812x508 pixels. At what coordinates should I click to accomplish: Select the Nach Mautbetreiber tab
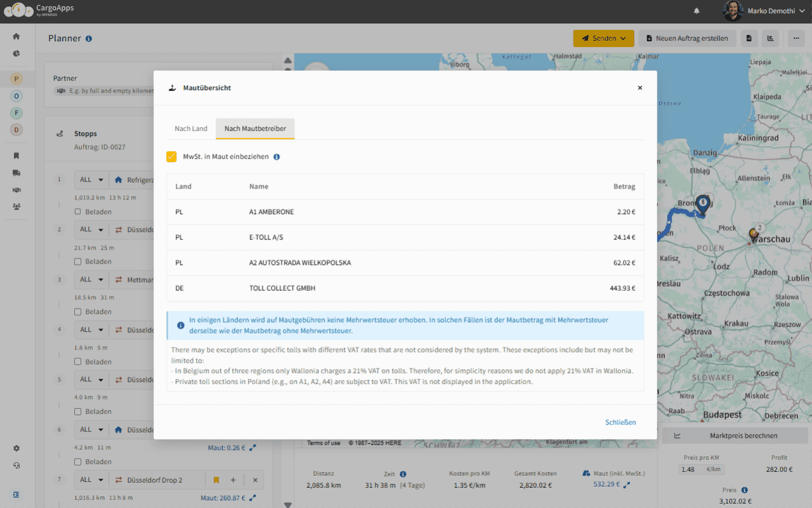[255, 129]
